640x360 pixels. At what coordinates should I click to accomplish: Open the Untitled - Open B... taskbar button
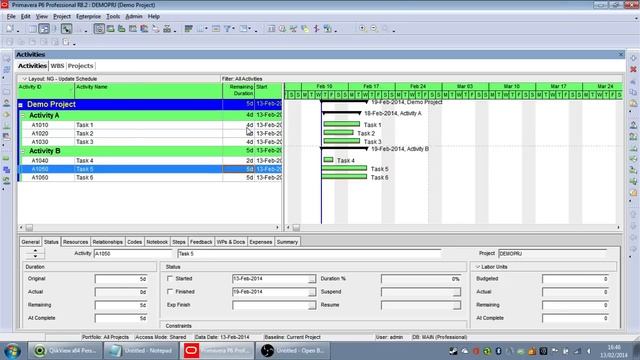click(x=293, y=351)
